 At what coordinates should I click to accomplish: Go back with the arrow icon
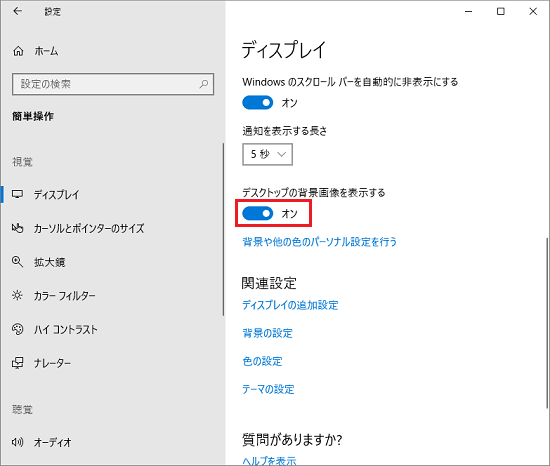pyautogui.click(x=17, y=11)
